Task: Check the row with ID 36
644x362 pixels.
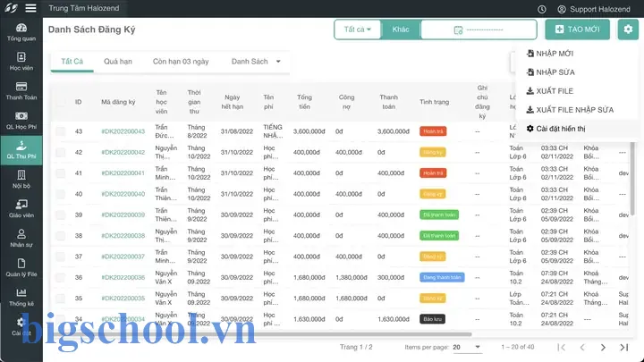Action: (x=61, y=277)
